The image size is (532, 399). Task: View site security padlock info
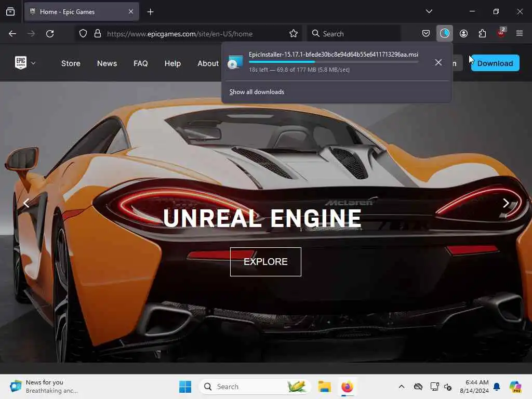pos(98,34)
